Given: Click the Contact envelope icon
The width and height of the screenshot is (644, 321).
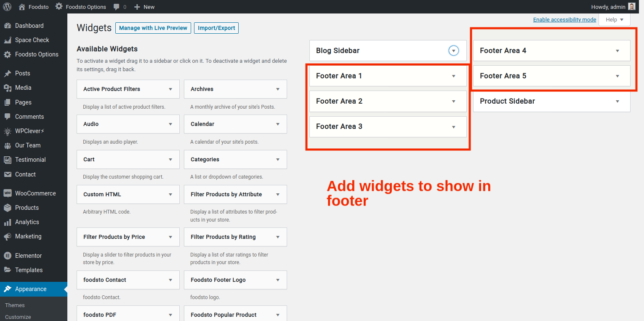Looking at the screenshot, I should [8, 174].
